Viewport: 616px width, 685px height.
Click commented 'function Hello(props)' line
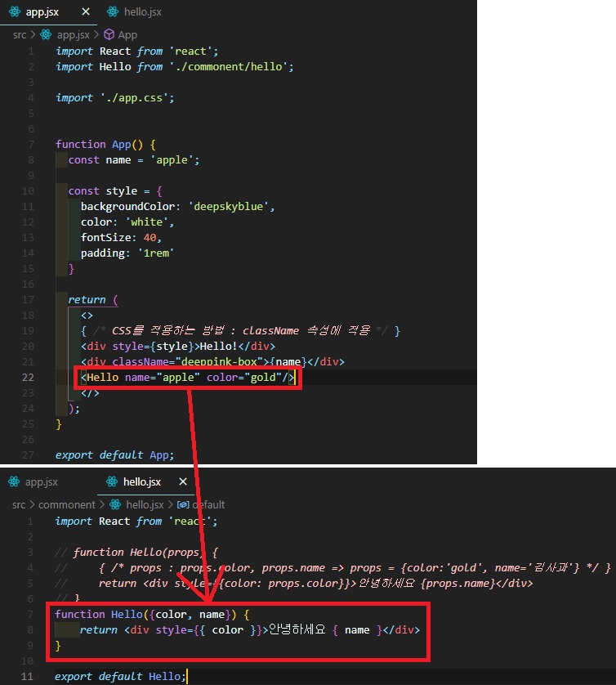[x=136, y=553]
